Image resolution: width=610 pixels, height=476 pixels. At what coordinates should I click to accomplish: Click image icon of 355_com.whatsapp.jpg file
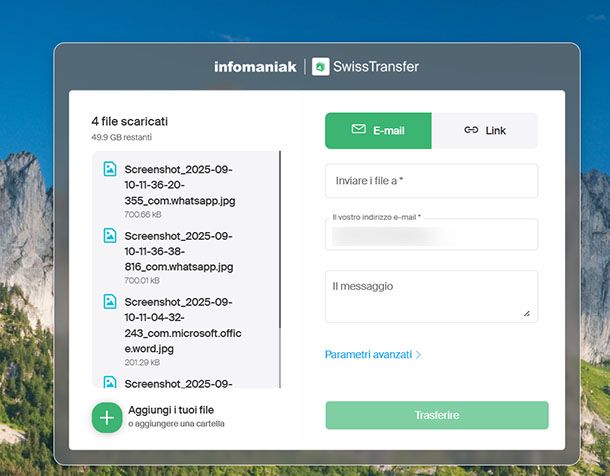[x=110, y=169]
